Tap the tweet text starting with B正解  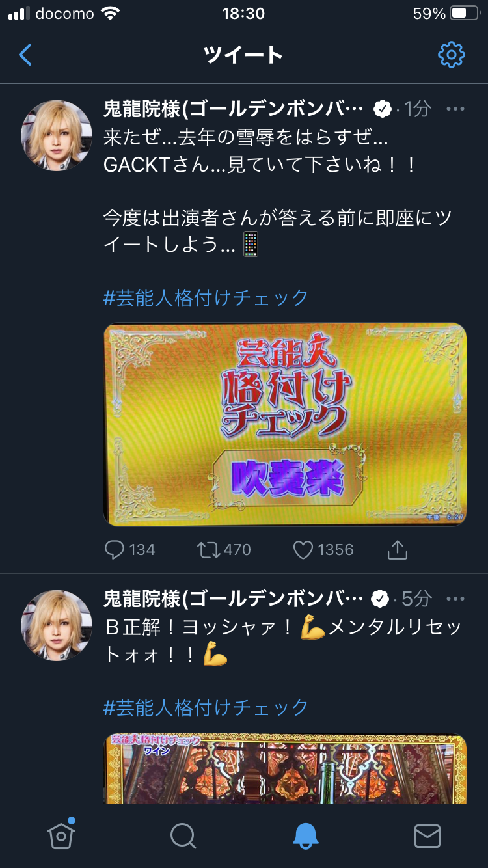282,641
